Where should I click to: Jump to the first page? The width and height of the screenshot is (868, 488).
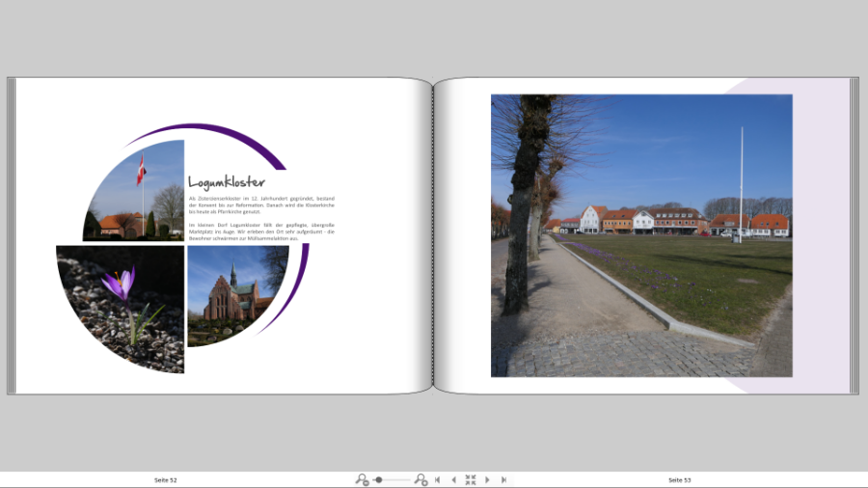(438, 479)
